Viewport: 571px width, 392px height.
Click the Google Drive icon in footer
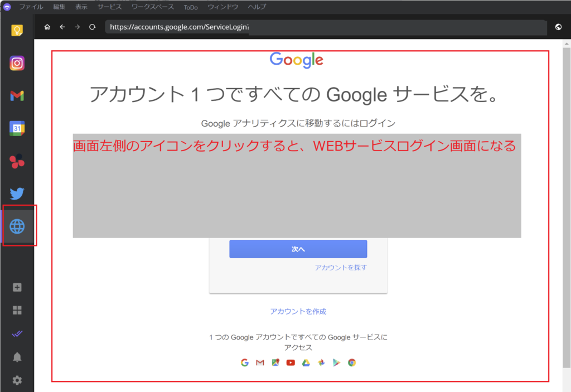306,362
